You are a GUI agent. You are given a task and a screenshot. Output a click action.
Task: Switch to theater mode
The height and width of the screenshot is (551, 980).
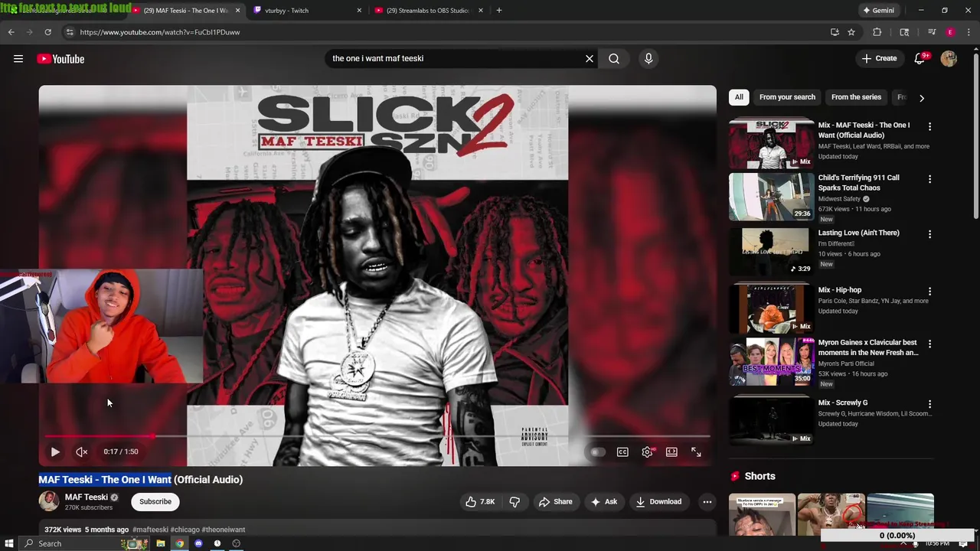click(671, 452)
